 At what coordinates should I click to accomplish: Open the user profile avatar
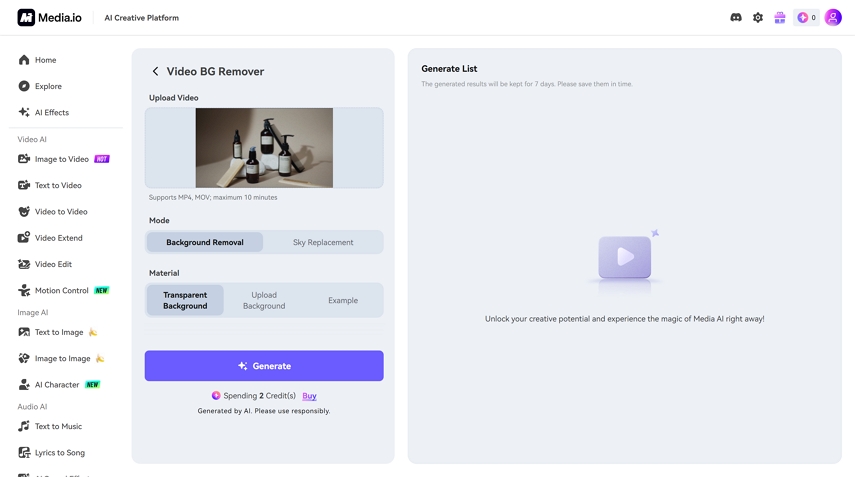[833, 17]
